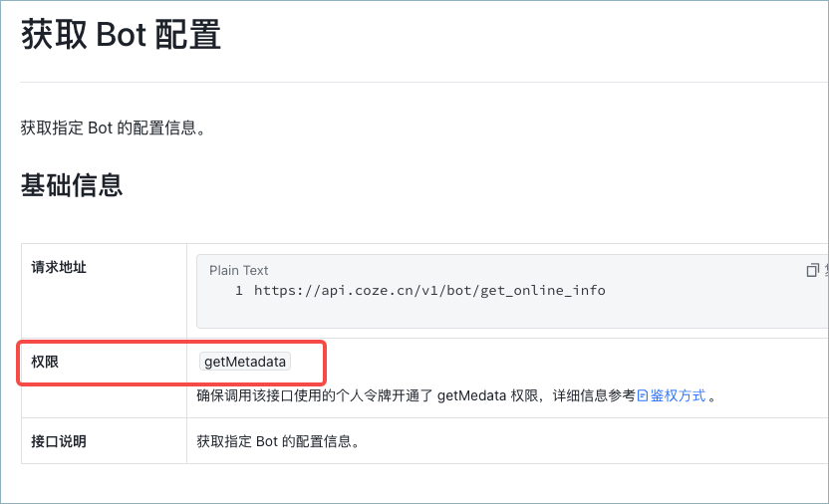
Task: Click the copy icon in the code block
Action: point(813,271)
